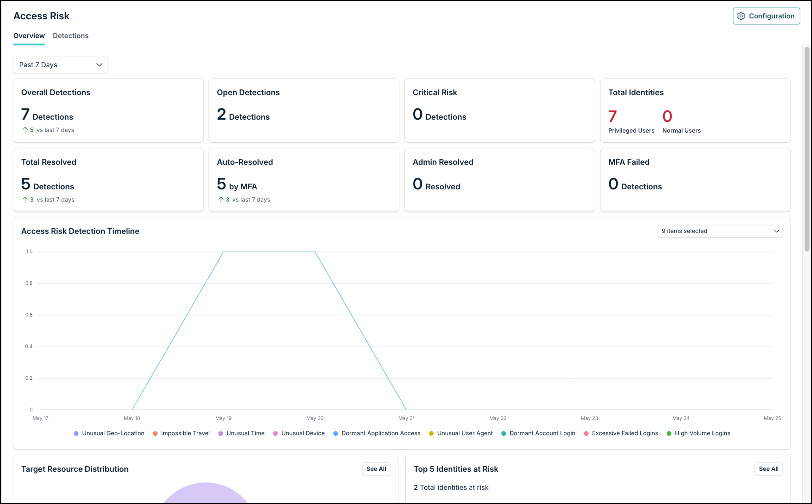This screenshot has width=812, height=504.
Task: Toggle Dormant Application Access legend item
Action: pyautogui.click(x=377, y=433)
